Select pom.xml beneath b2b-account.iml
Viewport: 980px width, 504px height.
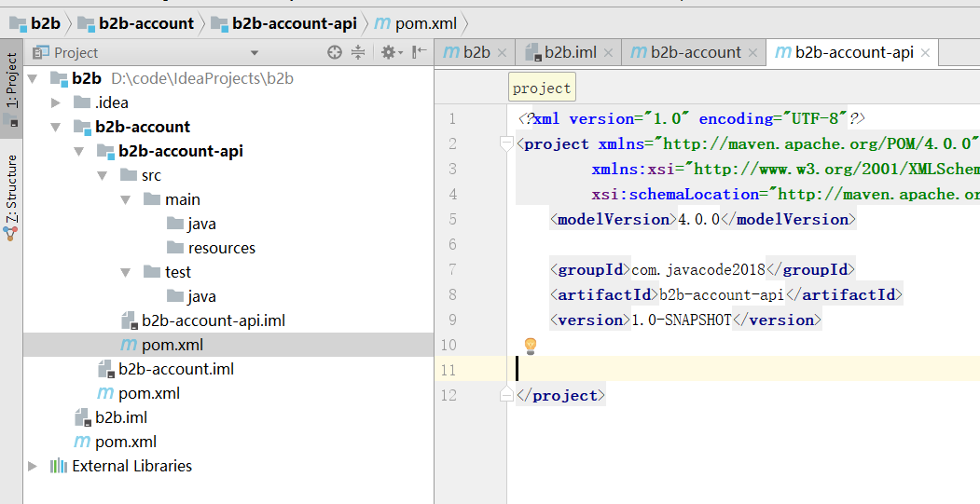click(x=228, y=393)
